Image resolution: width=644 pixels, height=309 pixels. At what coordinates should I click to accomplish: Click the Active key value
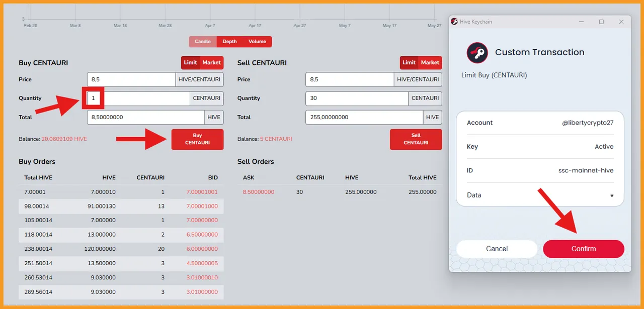pos(604,147)
